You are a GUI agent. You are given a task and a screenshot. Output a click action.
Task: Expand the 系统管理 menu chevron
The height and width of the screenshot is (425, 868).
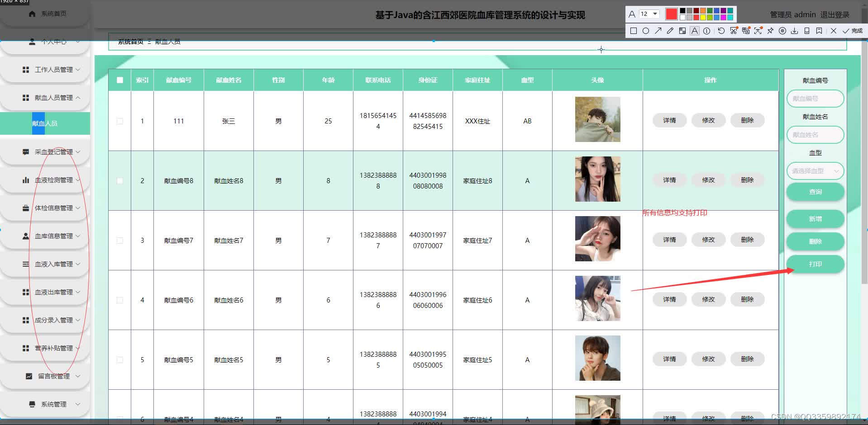click(78, 404)
